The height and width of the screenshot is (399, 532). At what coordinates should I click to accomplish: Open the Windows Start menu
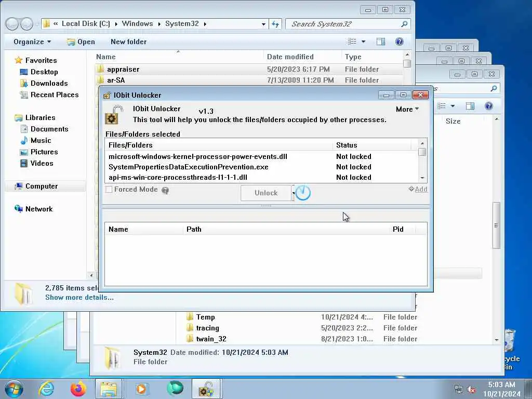click(x=14, y=389)
